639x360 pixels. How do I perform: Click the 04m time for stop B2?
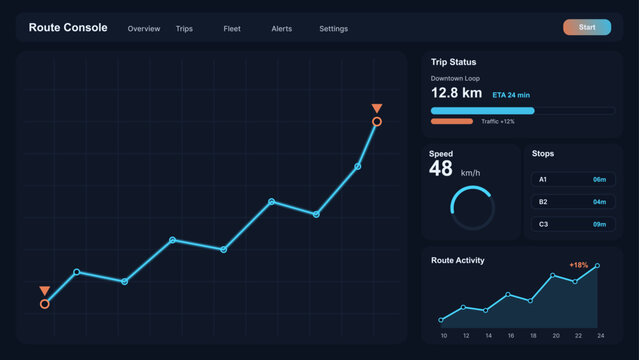(599, 202)
